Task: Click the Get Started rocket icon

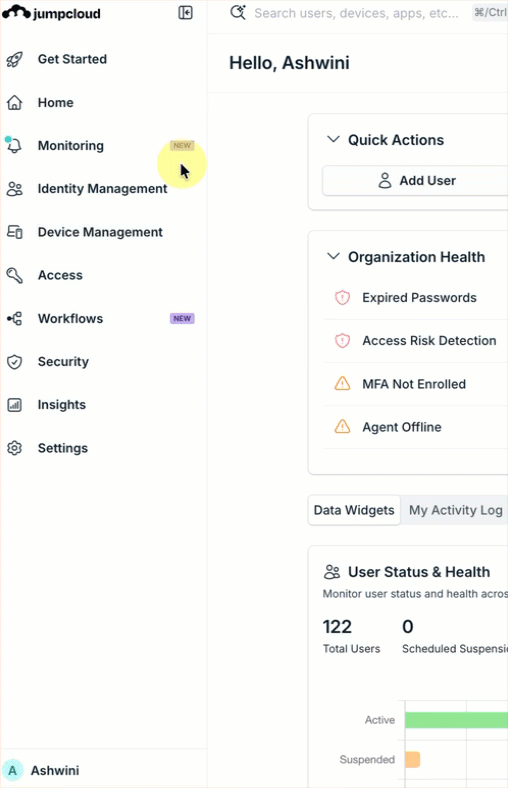Action: click(x=14, y=59)
